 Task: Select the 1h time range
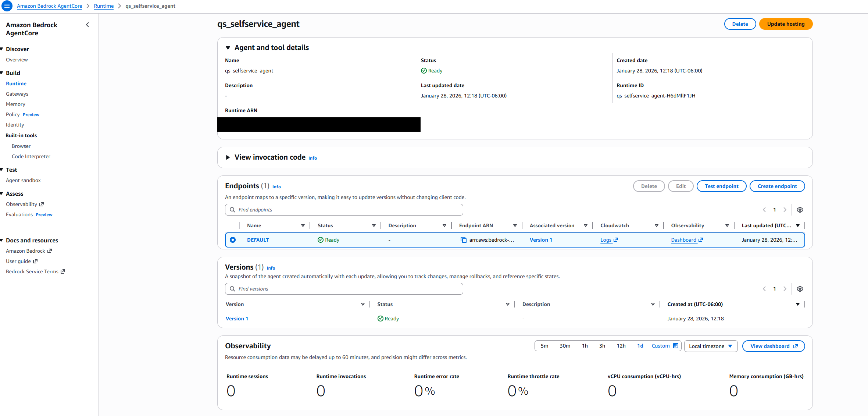[x=585, y=346]
